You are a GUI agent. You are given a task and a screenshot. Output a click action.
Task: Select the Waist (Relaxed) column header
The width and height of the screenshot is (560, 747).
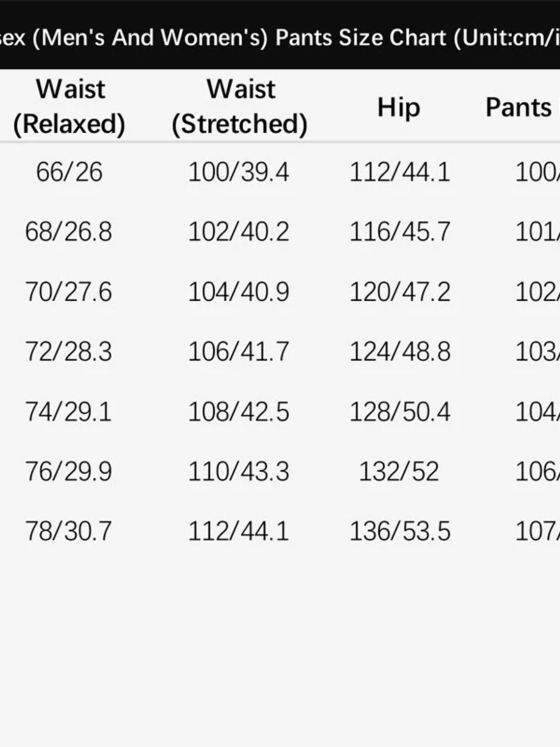click(69, 106)
